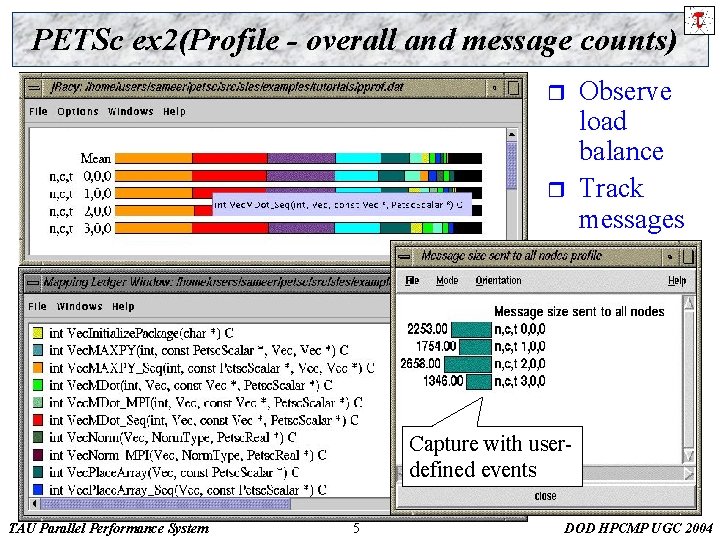
Task: Click the VecPlaceArray_Seq function entry
Action: click(x=188, y=489)
